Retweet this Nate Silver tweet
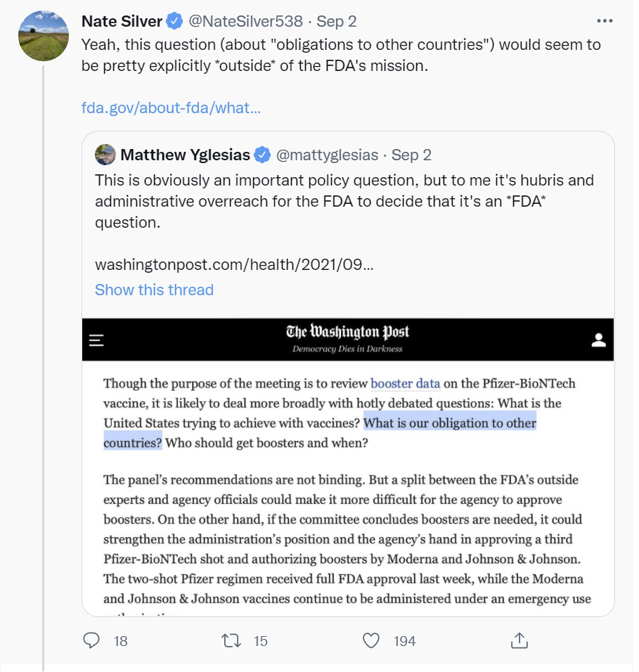The width and height of the screenshot is (639, 672). (231, 640)
